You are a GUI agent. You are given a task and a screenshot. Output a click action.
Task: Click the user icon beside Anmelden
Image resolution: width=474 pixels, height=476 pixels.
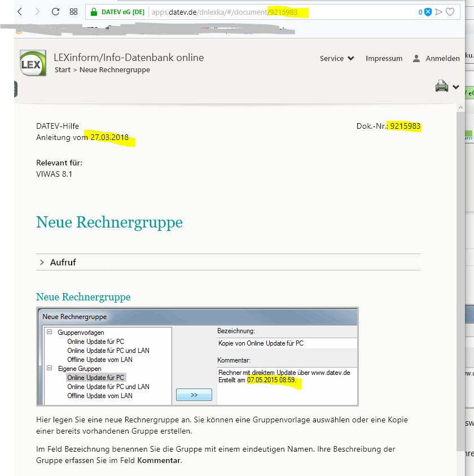416,58
